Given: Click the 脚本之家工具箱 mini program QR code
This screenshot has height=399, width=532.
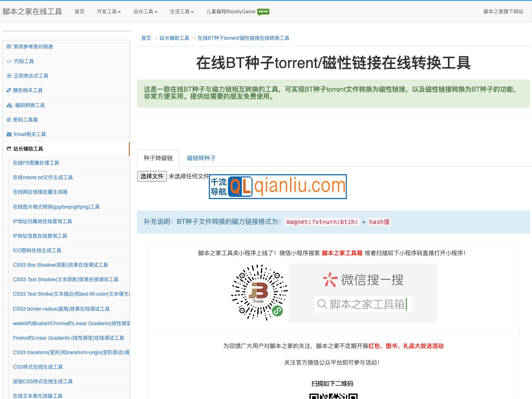Looking at the screenshot, I should coord(259,292).
